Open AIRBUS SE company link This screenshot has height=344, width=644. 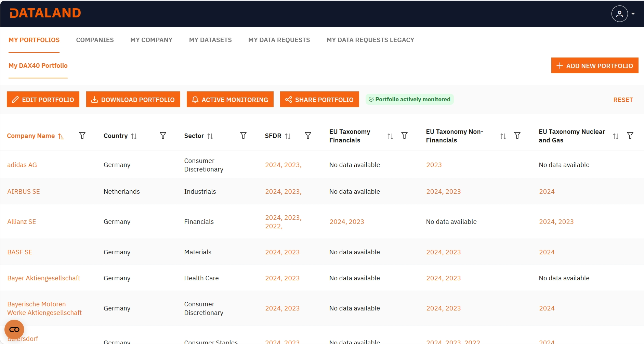click(x=24, y=191)
